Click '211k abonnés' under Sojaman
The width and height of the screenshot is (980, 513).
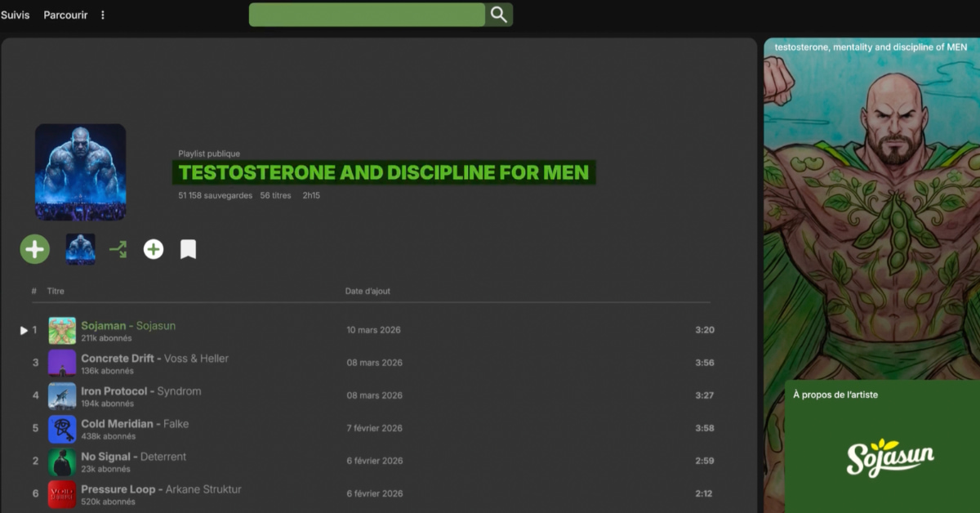click(106, 338)
